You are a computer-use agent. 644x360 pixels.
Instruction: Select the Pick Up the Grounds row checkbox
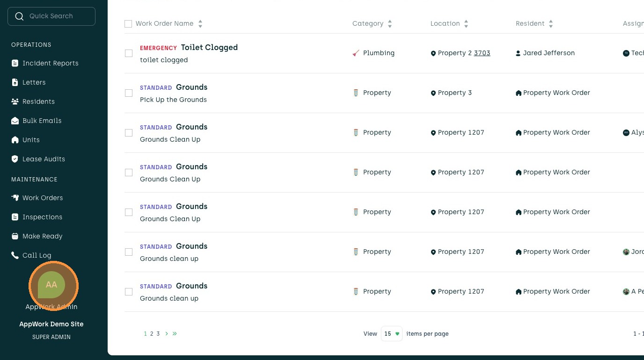click(x=129, y=93)
